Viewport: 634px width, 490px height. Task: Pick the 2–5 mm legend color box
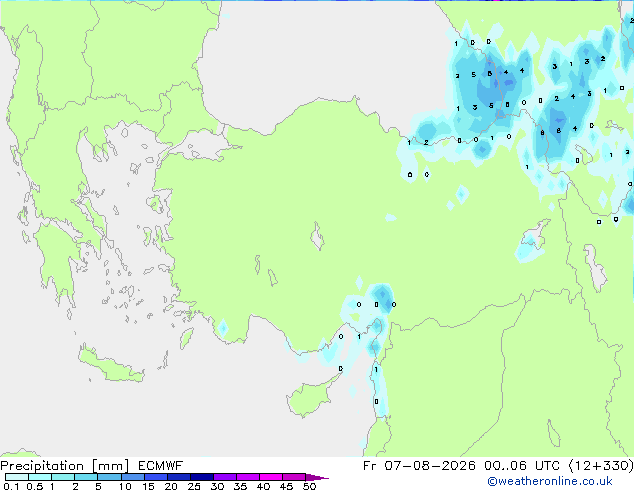click(x=86, y=477)
